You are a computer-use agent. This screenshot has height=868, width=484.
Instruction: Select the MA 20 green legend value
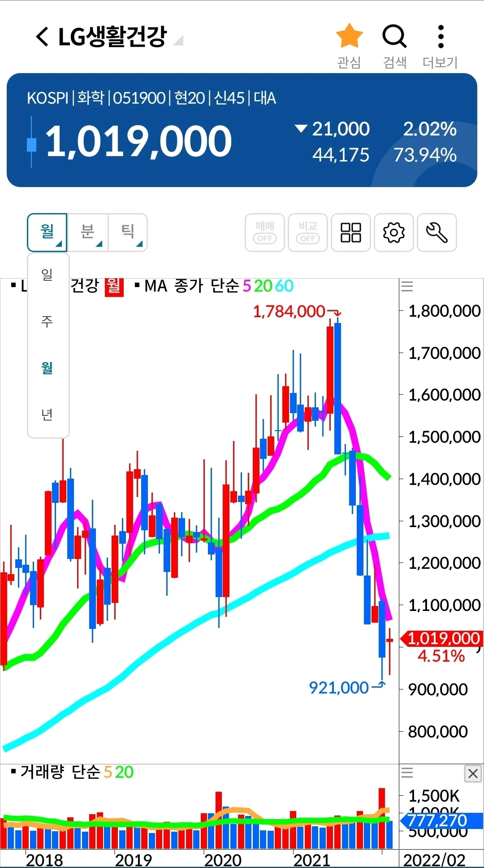[x=263, y=286]
